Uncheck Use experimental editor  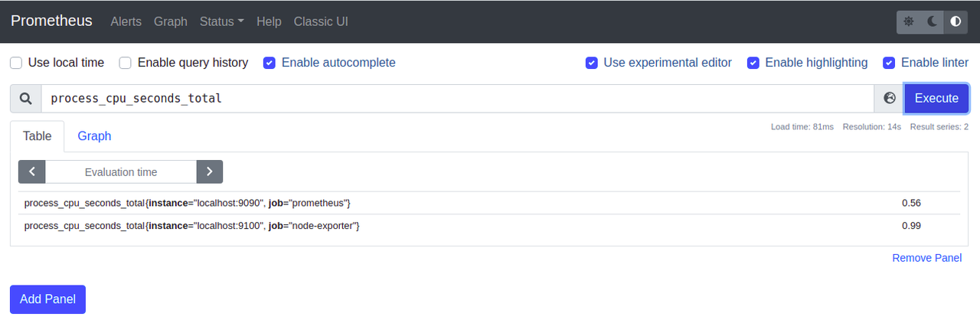click(x=592, y=63)
